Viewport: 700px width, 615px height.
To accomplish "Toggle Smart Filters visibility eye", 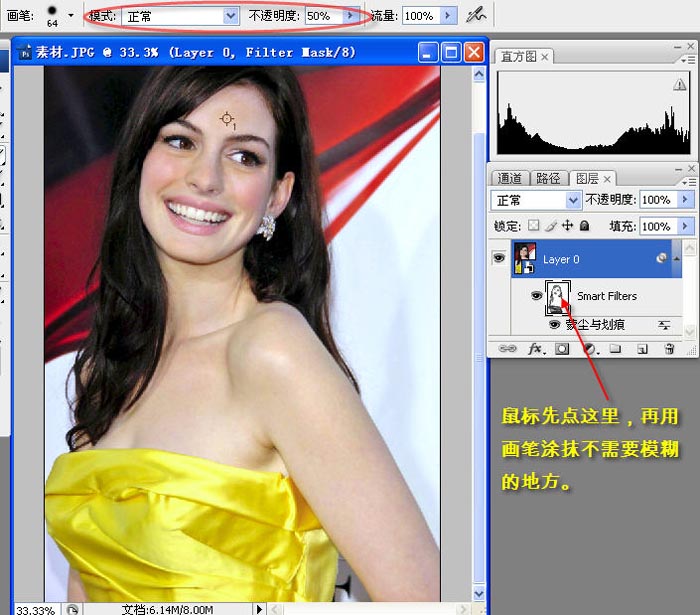I will tap(536, 295).
